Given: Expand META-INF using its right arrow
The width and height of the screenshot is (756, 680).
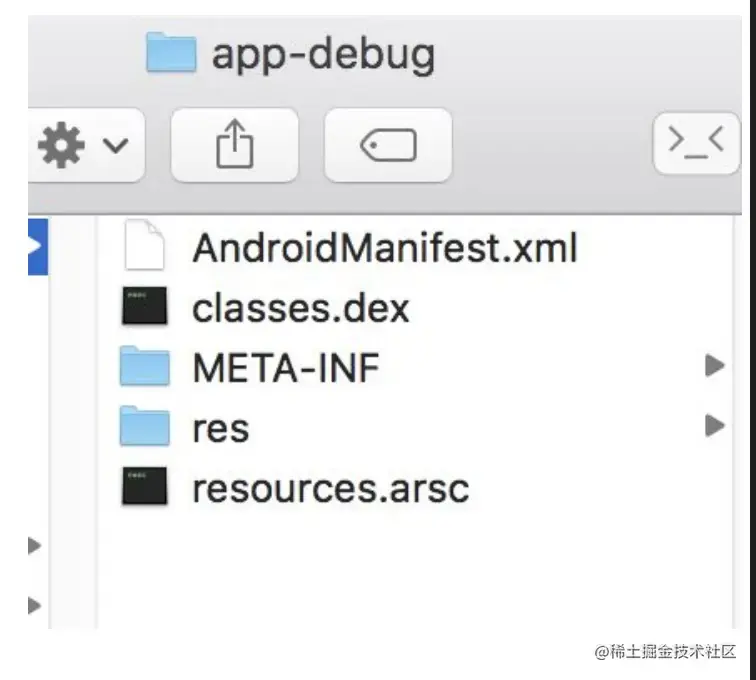Looking at the screenshot, I should (x=715, y=365).
